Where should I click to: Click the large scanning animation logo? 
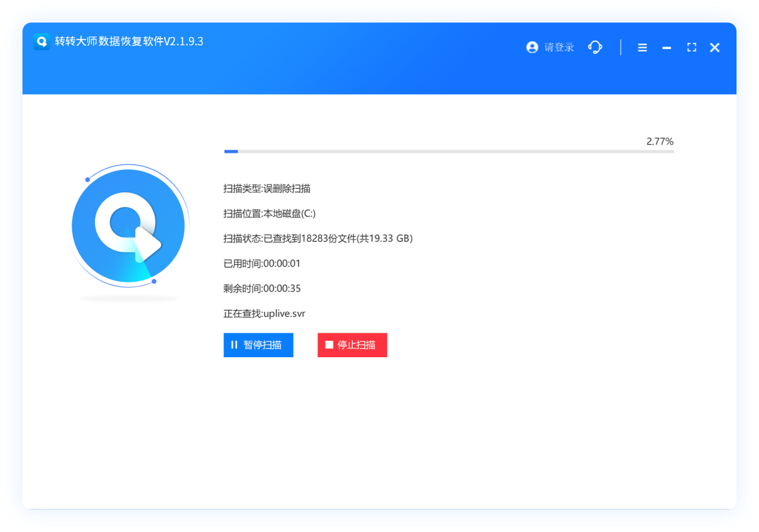129,226
